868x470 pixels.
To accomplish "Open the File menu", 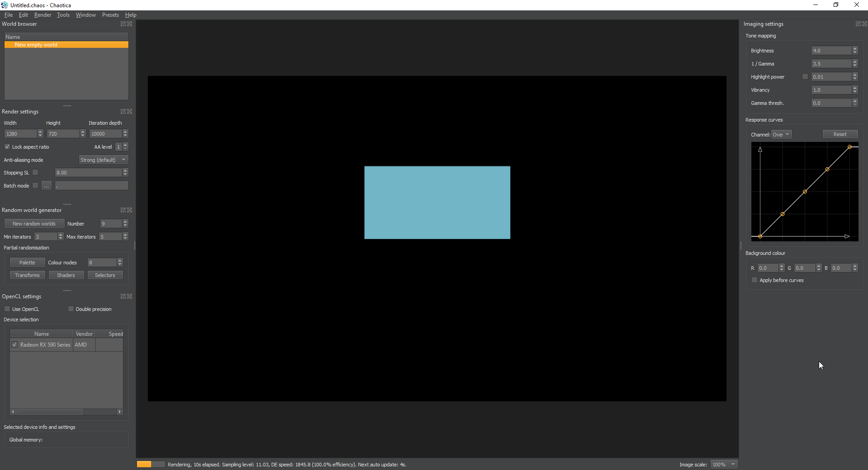I will tap(9, 15).
